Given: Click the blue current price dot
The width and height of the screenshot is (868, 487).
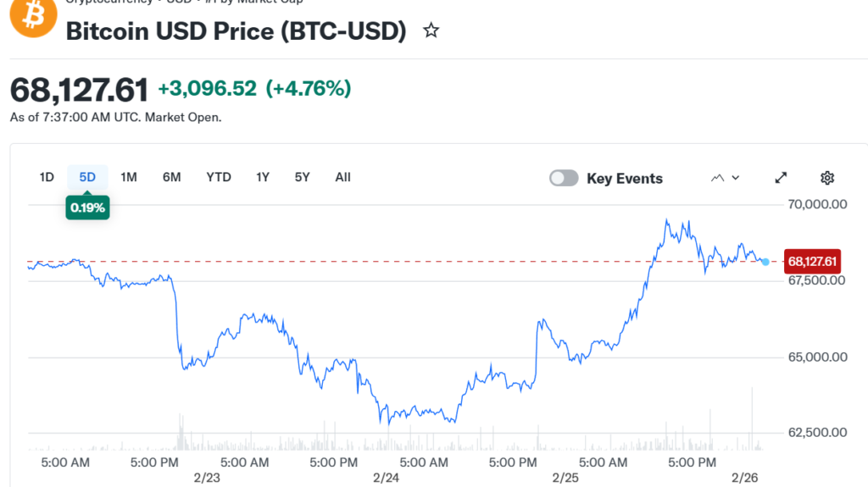Looking at the screenshot, I should 765,262.
